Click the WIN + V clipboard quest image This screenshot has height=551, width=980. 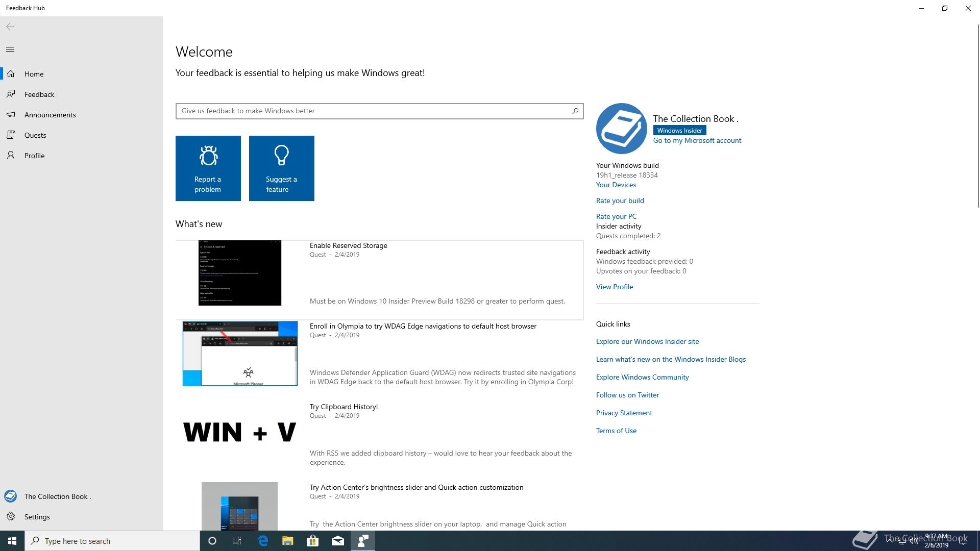[x=240, y=433]
